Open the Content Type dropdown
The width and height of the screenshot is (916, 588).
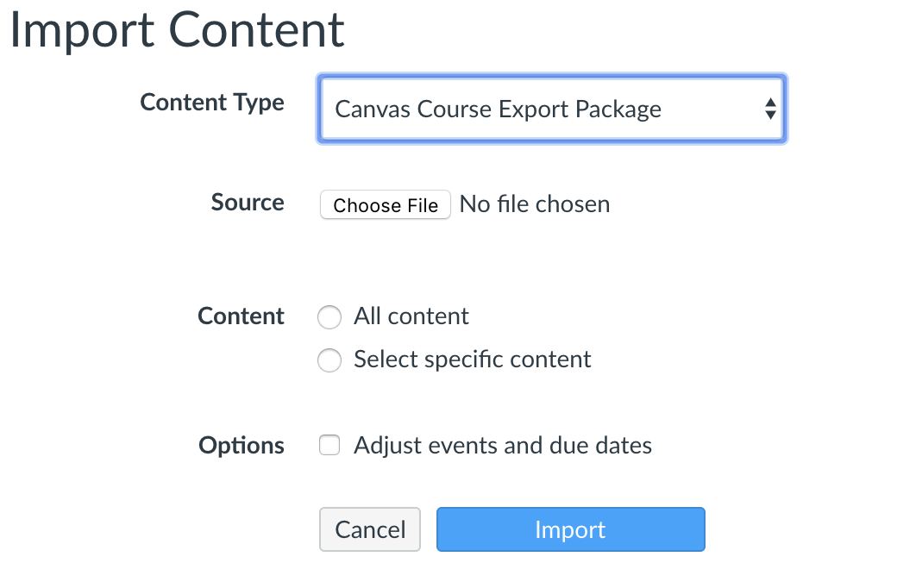coord(551,109)
